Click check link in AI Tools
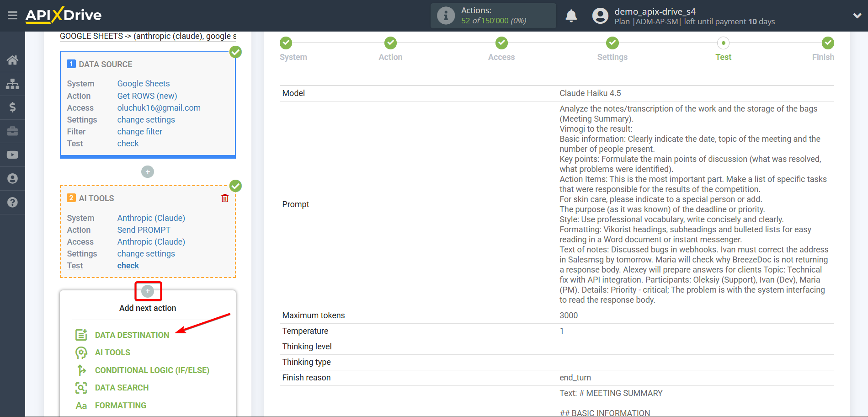 (128, 266)
